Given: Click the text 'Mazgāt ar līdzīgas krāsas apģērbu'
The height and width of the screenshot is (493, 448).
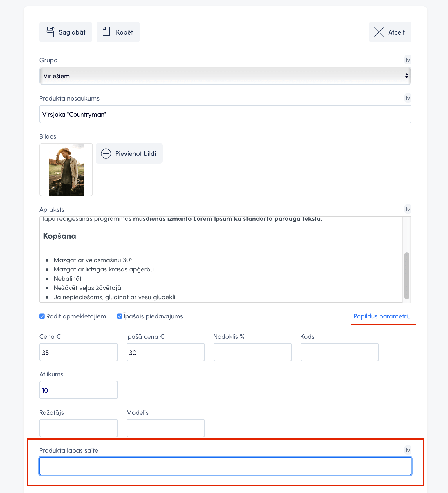Looking at the screenshot, I should 104,269.
